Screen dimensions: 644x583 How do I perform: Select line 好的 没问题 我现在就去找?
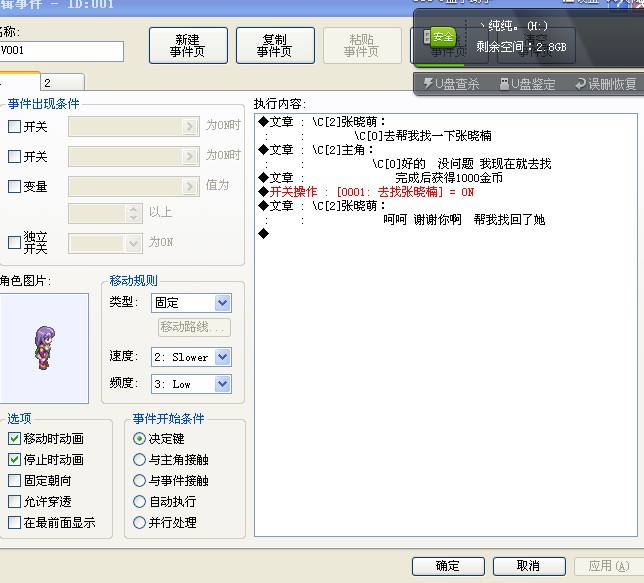pyautogui.click(x=462, y=164)
